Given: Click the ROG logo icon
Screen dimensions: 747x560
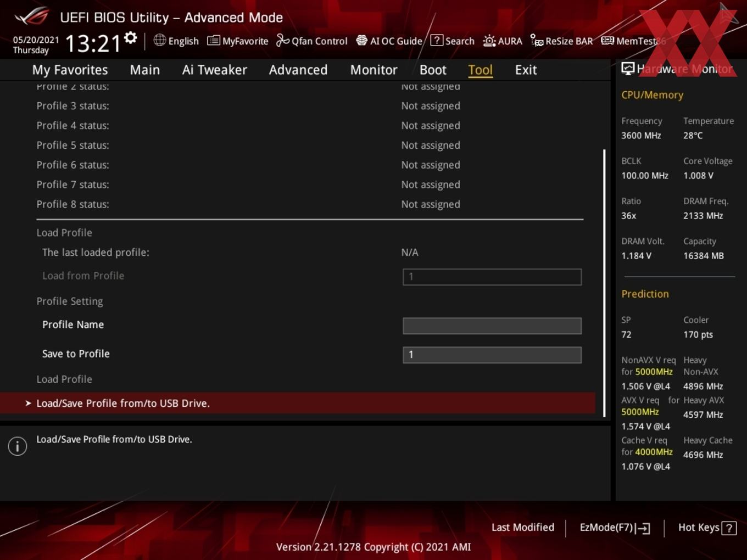Looking at the screenshot, I should [x=32, y=16].
